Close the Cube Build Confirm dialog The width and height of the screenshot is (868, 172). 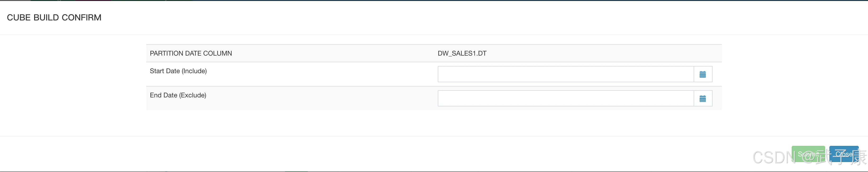(844, 154)
